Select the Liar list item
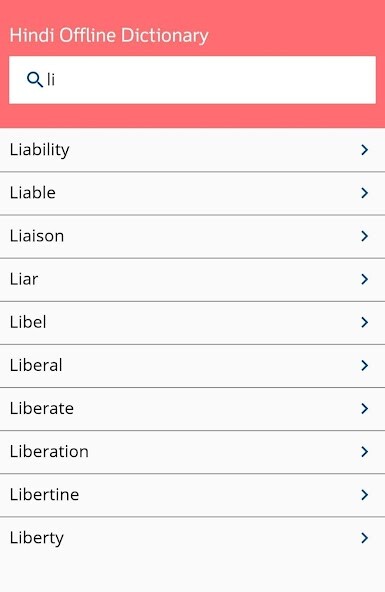 tap(192, 279)
